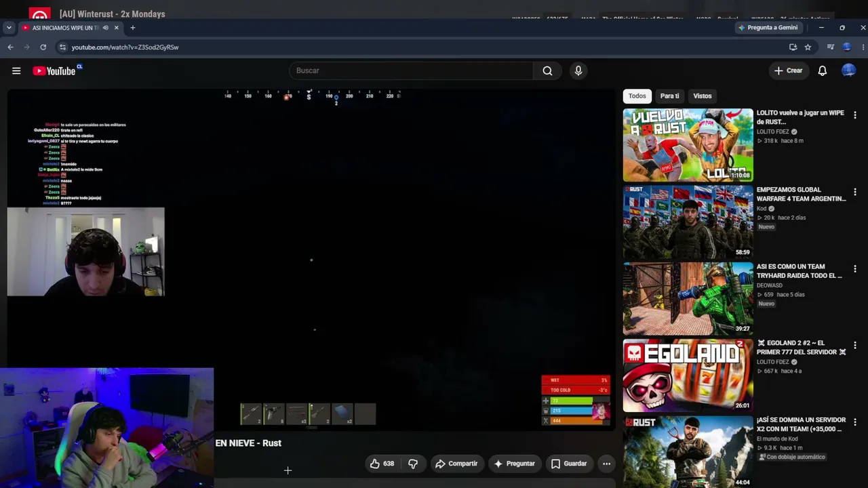Click the EN NIEVE - Rust video title
The image size is (868, 488).
(248, 443)
